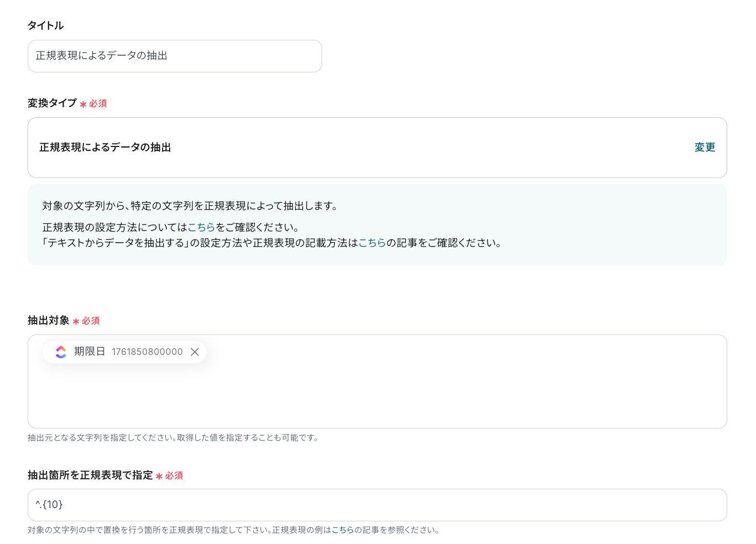This screenshot has height=544, width=756.
Task: Click the 変換タイプ field label
Action: tap(52, 103)
